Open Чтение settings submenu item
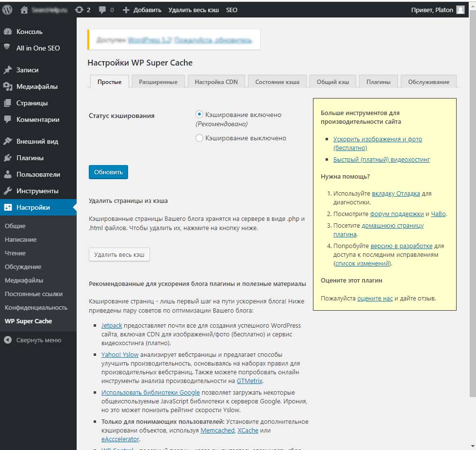Screen dimensions: 476x450 pos(15,253)
